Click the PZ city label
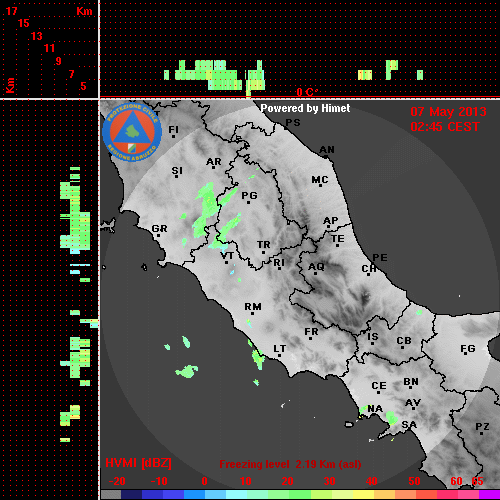This screenshot has height=500, width=500. point(482,427)
